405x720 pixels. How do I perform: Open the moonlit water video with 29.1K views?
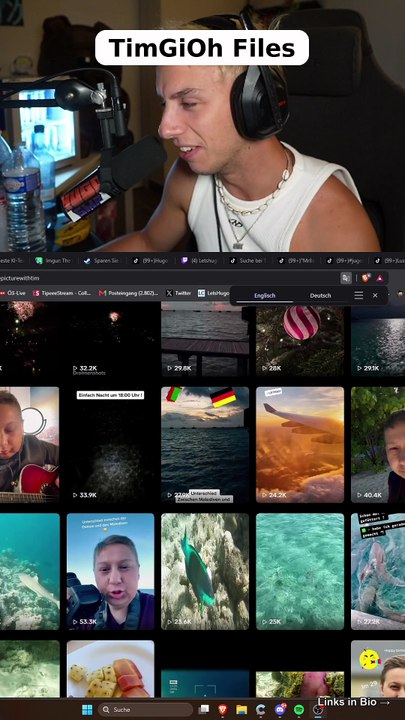tap(378, 339)
